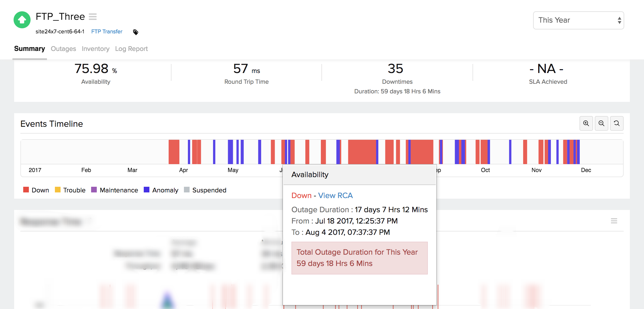Viewport: 644px width, 309px height.
Task: Click the green monitor up status icon
Action: [22, 20]
